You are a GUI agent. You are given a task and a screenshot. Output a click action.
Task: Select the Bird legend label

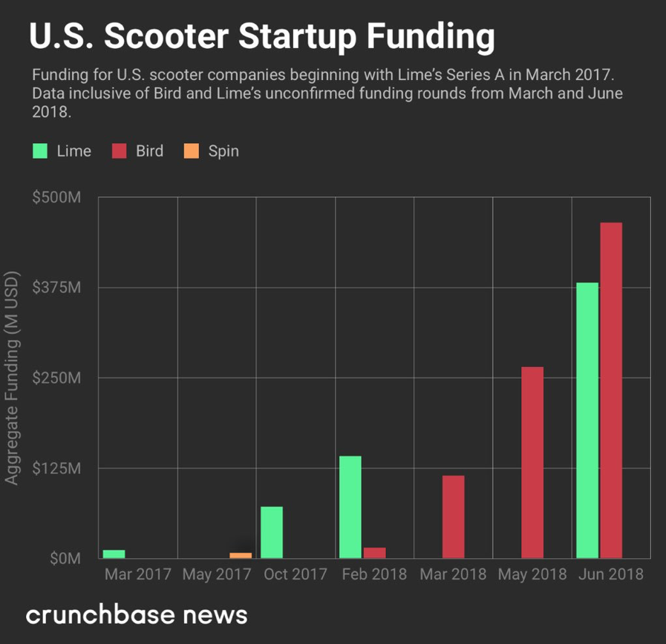coord(149,151)
